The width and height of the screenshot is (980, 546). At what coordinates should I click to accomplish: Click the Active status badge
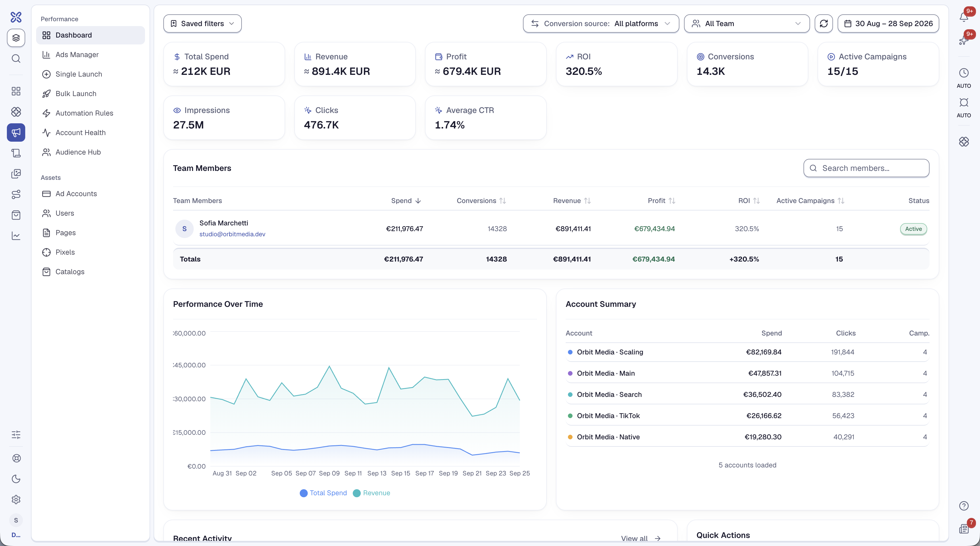[x=913, y=229]
